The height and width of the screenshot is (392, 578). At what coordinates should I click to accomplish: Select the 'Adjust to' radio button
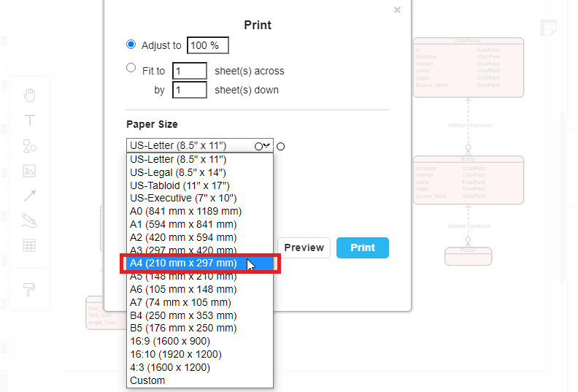click(131, 45)
